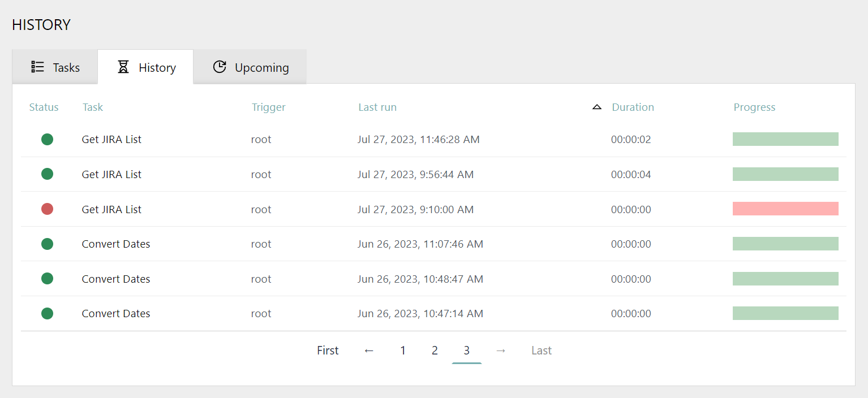Click green status dot for 11:46:28 AM run
Viewport: 868px width, 398px height.
tap(47, 139)
